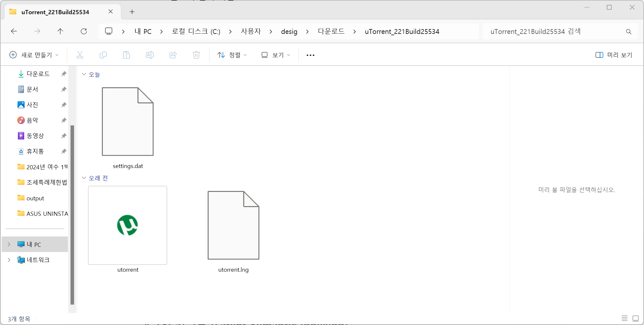The height and width of the screenshot is (325, 644).
Task: Expand 내 PC in the navigation tree
Action: point(9,244)
